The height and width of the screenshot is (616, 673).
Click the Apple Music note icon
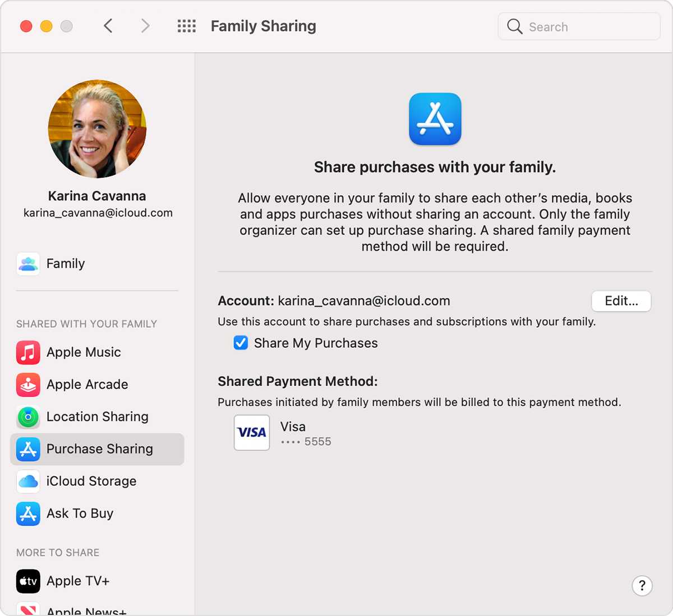point(28,352)
